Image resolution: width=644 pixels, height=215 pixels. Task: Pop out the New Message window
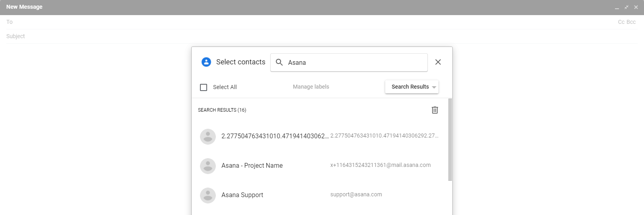pos(627,7)
